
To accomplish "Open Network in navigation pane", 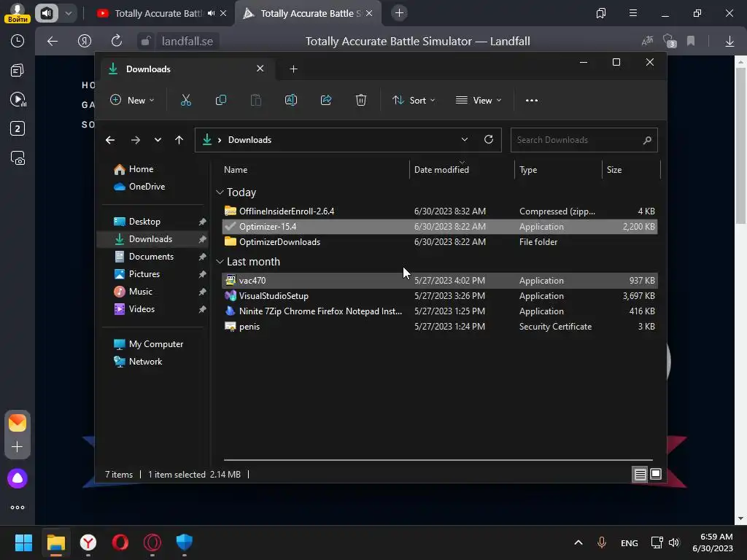I will pyautogui.click(x=145, y=362).
